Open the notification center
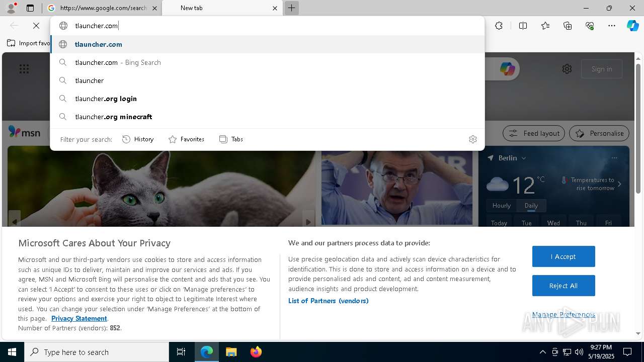Viewport: 644px width, 362px height. tap(627, 352)
